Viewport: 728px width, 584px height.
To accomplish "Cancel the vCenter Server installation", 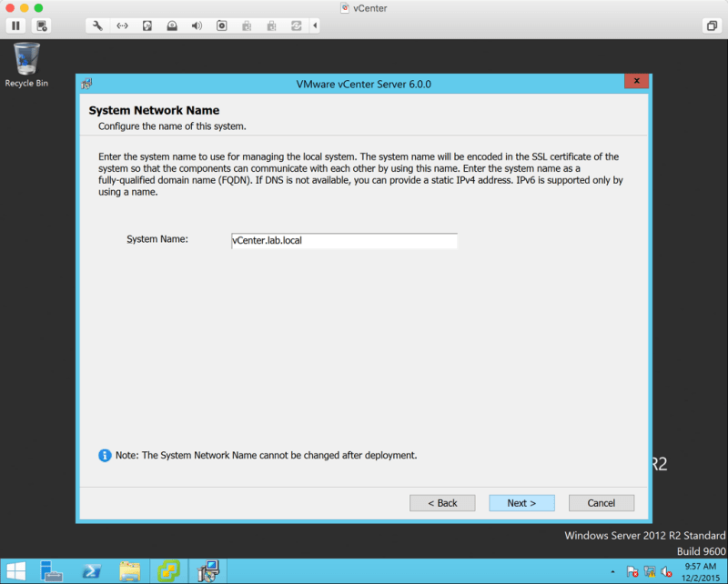I will [x=601, y=503].
